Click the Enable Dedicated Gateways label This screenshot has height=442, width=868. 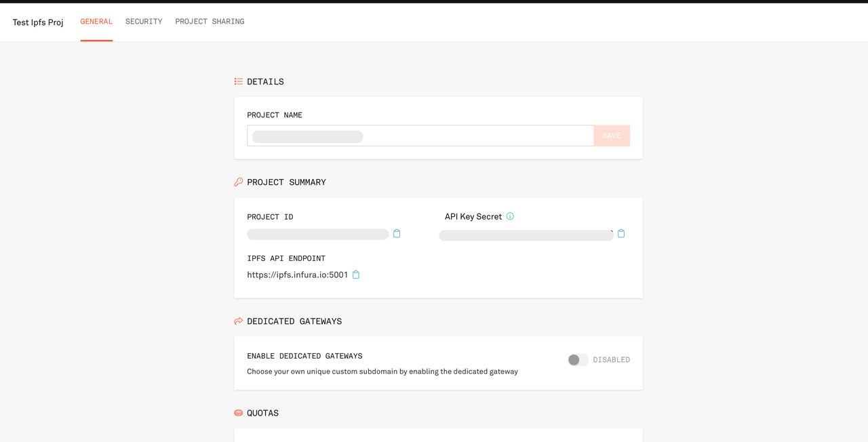pyautogui.click(x=304, y=356)
